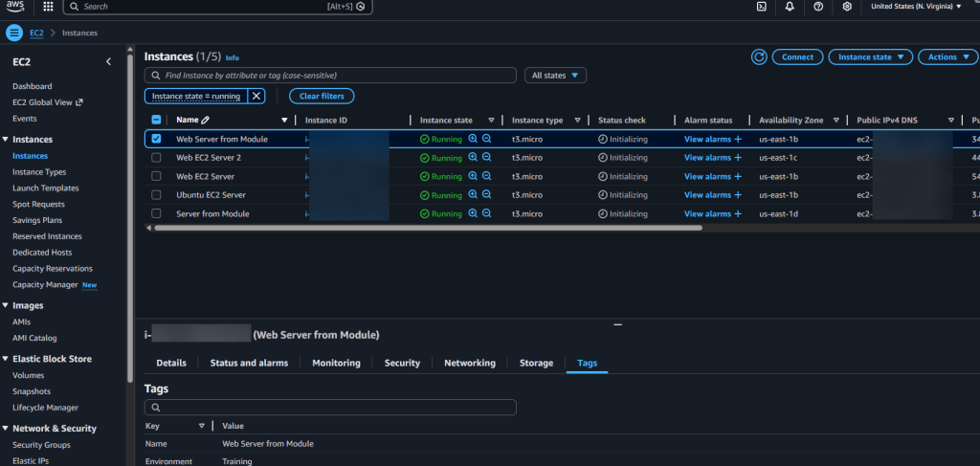Viewport: 980px width, 466px height.
Task: Collapse the EC2 sidebar with chevron
Action: click(108, 62)
